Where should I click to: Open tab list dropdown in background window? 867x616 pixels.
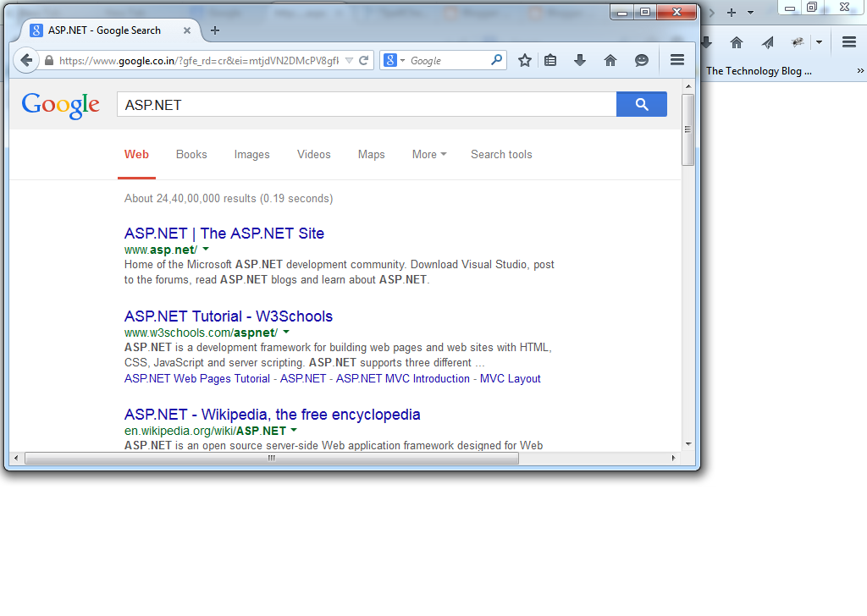(x=750, y=13)
